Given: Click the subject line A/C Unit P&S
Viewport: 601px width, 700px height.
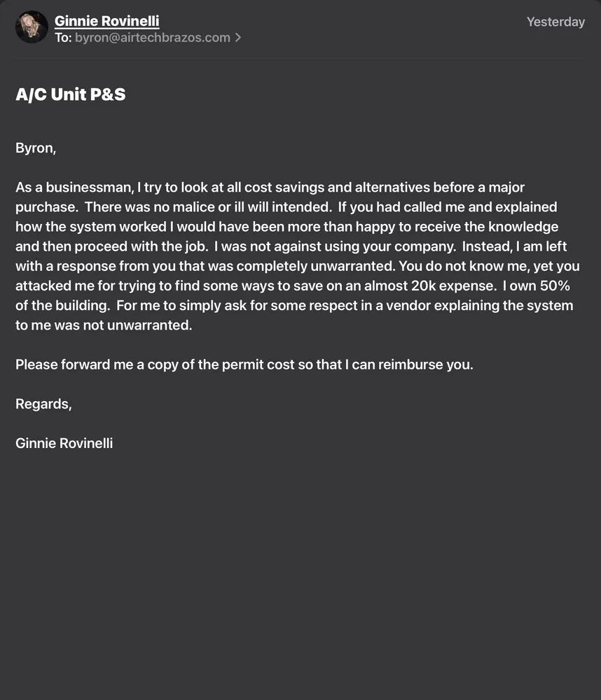Looking at the screenshot, I should [x=71, y=94].
